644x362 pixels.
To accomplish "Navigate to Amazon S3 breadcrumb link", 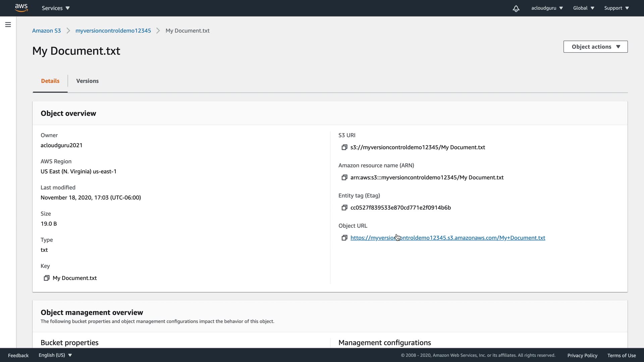I will [46, 31].
